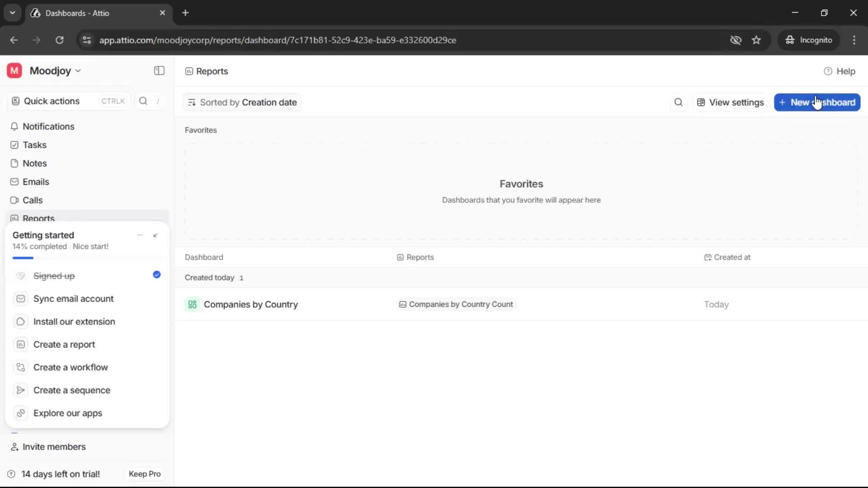Select Calls in the sidebar
868x488 pixels.
[x=32, y=200]
